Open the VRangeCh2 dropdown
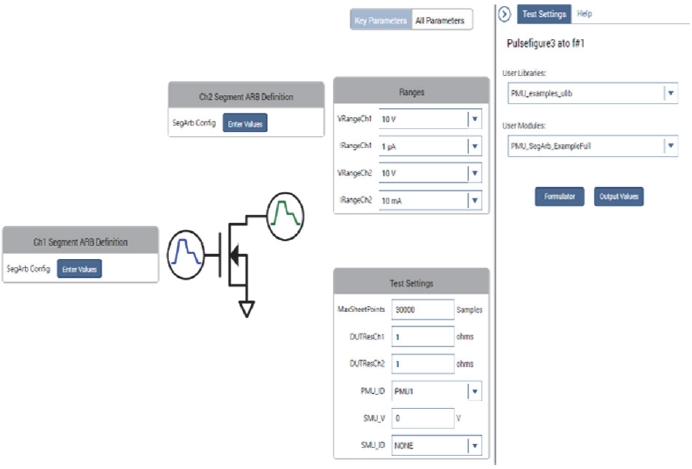692x469 pixels. point(430,173)
